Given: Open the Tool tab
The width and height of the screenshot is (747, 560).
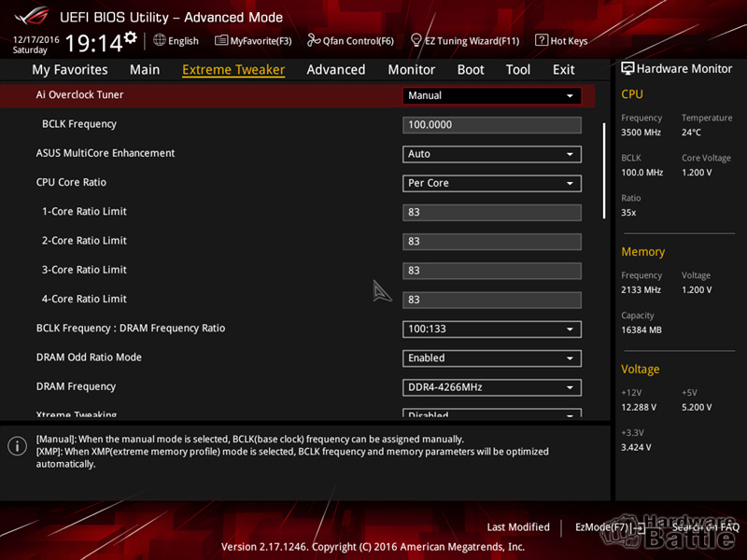Looking at the screenshot, I should point(518,69).
